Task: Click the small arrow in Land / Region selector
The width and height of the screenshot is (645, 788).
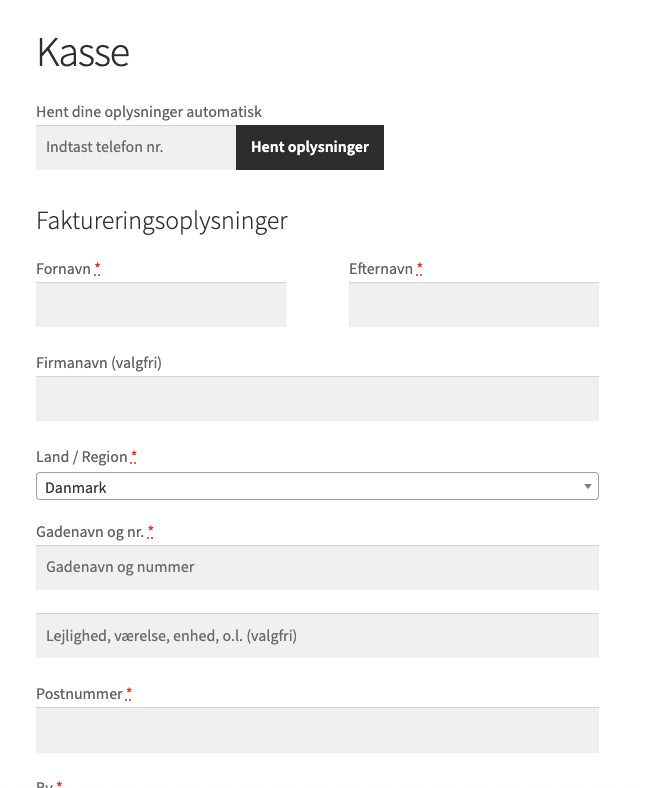Action: (x=587, y=486)
